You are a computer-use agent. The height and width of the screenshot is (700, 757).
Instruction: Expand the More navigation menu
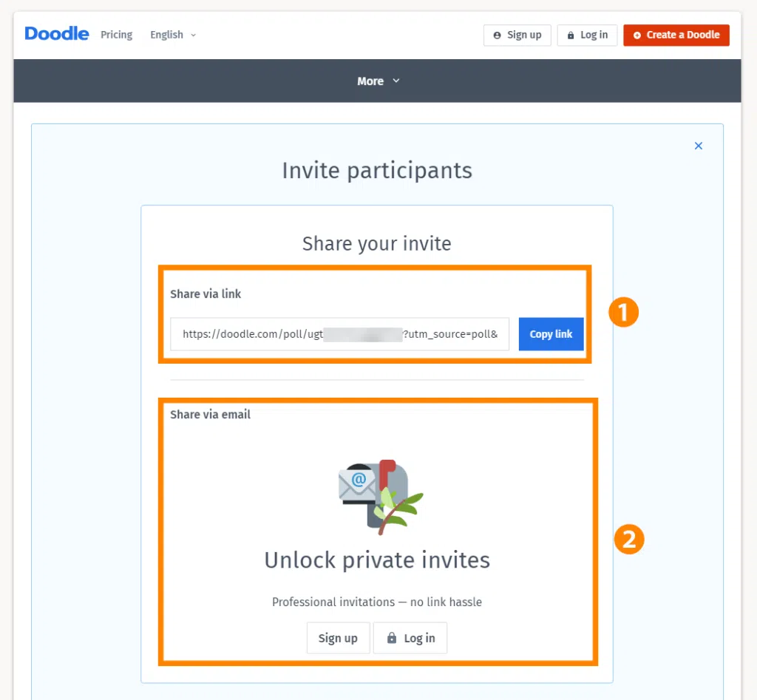pos(378,81)
